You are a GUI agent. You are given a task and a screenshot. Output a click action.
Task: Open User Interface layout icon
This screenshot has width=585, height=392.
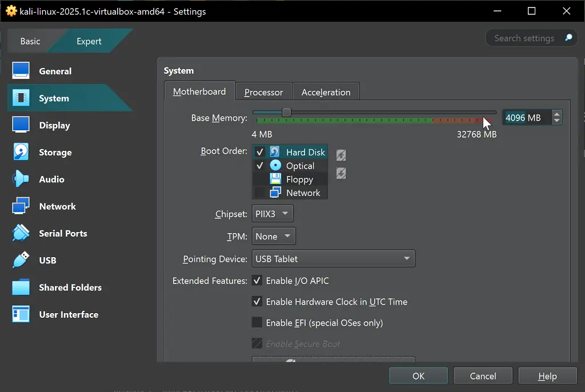click(x=21, y=314)
